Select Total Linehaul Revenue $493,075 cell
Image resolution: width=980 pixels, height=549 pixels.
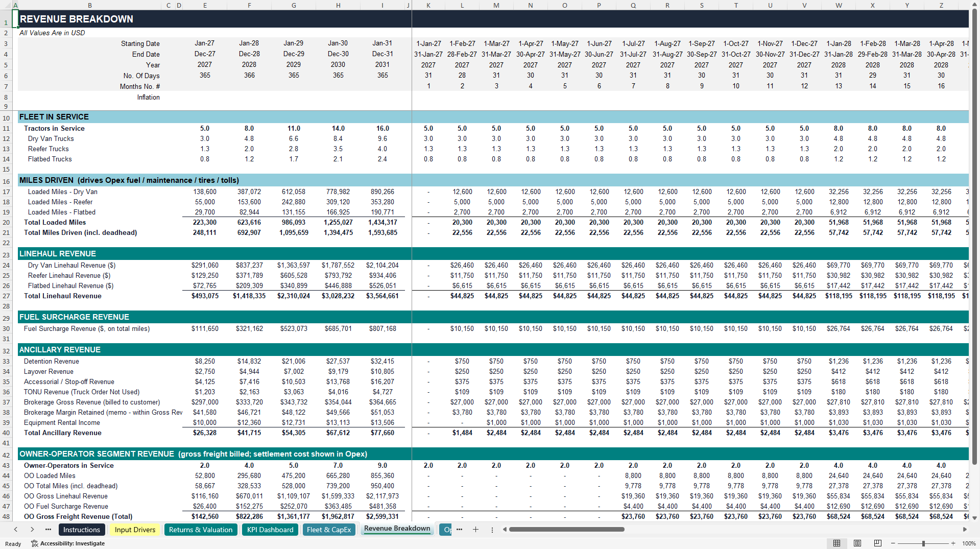(205, 296)
